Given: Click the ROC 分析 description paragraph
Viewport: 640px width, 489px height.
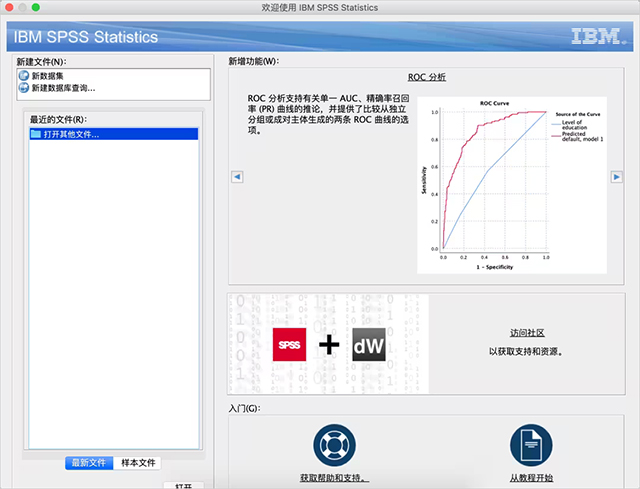Looking at the screenshot, I should click(328, 114).
